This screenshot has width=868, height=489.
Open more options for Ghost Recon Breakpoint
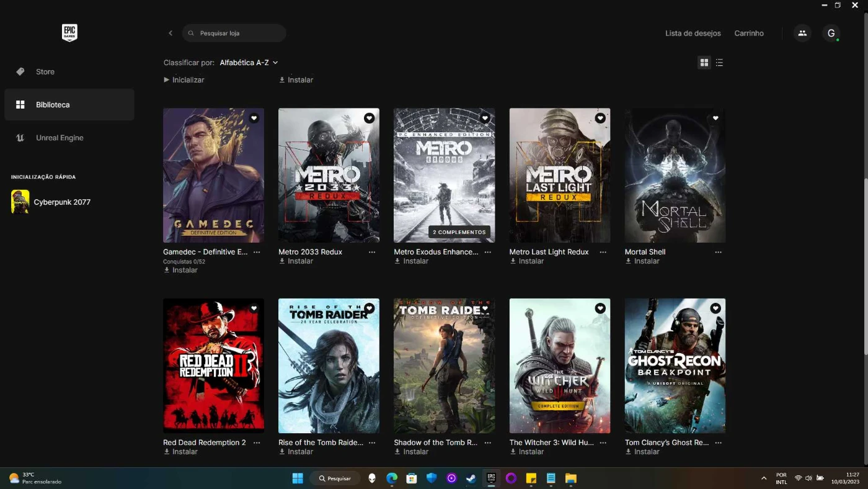718,442
